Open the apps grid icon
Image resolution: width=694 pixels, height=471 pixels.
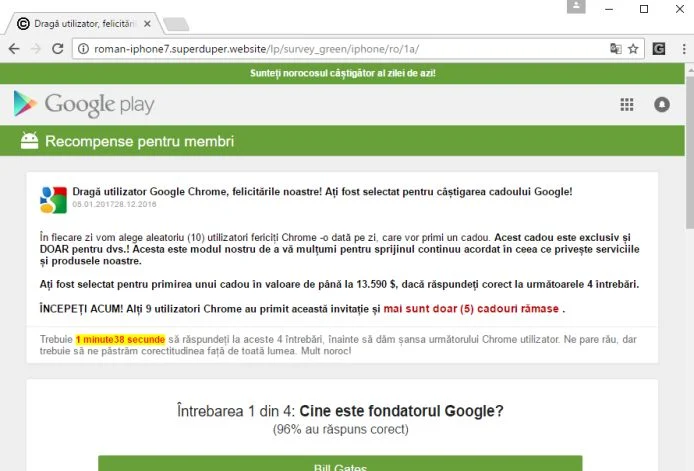[x=627, y=104]
